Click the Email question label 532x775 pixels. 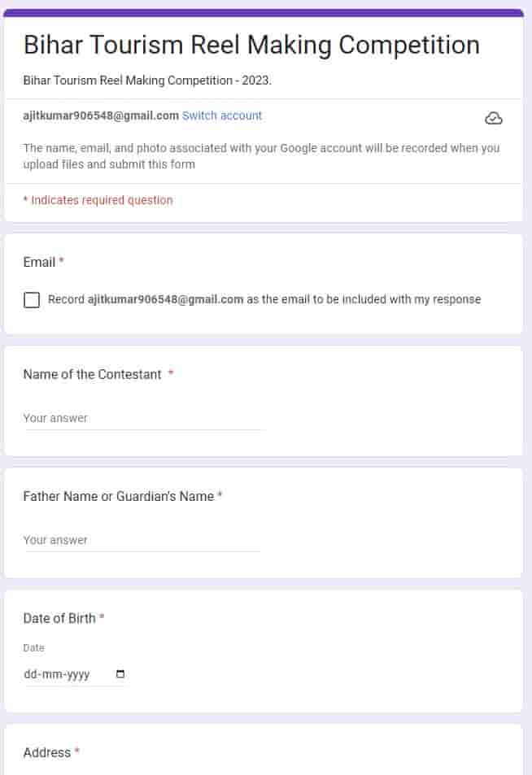coord(39,262)
